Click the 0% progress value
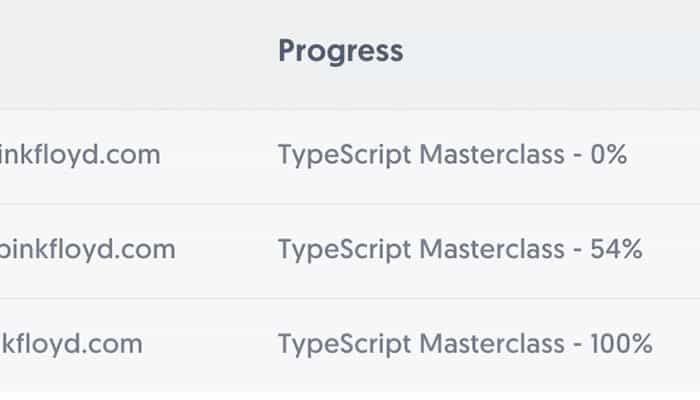The height and width of the screenshot is (400, 700). pos(608,155)
